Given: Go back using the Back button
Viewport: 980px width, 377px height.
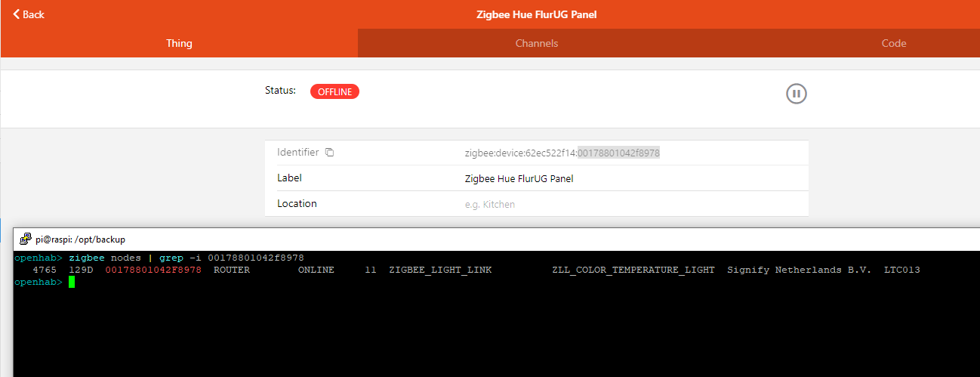Looking at the screenshot, I should click(29, 14).
